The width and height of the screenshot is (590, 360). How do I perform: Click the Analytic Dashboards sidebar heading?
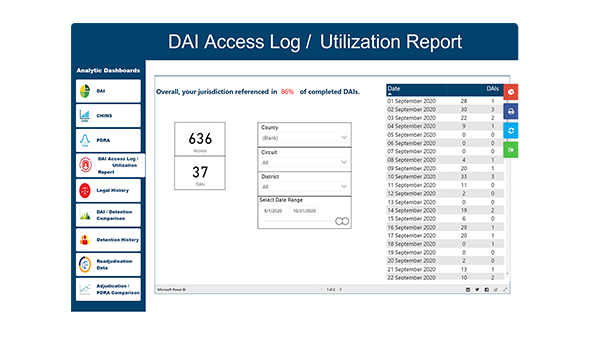pos(108,71)
